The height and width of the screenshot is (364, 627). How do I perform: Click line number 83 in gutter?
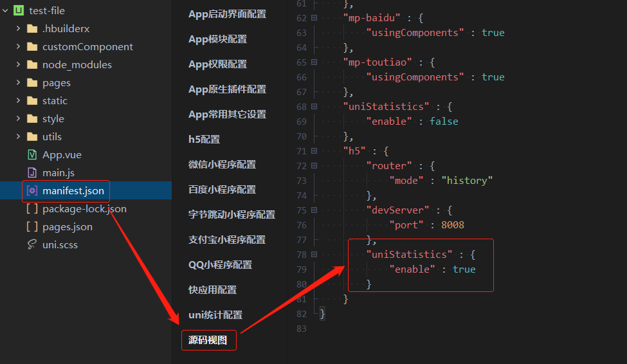click(x=302, y=329)
